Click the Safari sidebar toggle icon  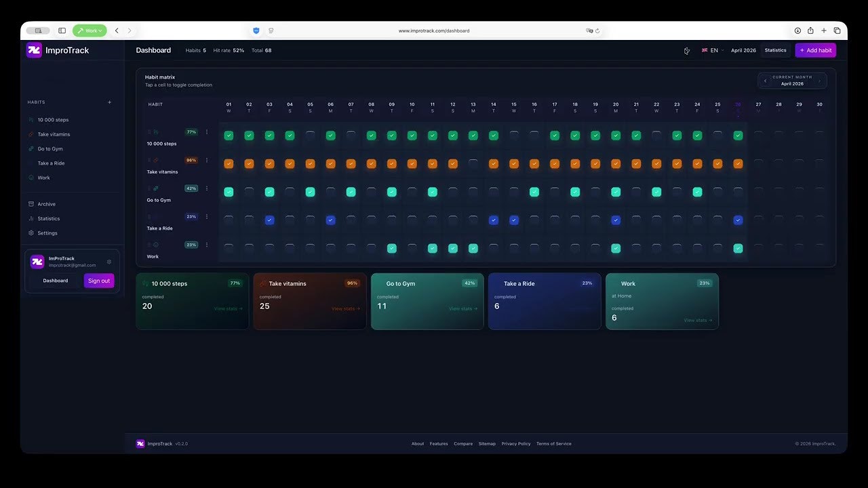[x=62, y=30]
